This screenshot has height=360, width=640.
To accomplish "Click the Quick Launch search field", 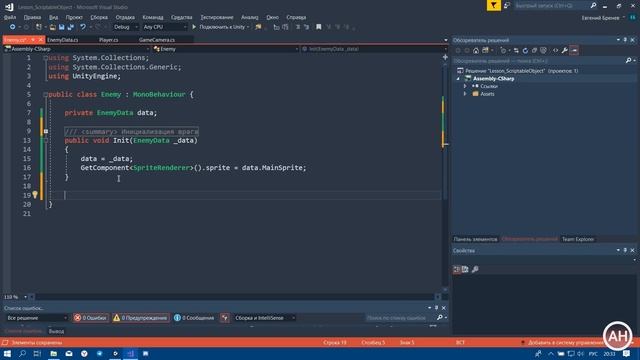I will 551,6.
